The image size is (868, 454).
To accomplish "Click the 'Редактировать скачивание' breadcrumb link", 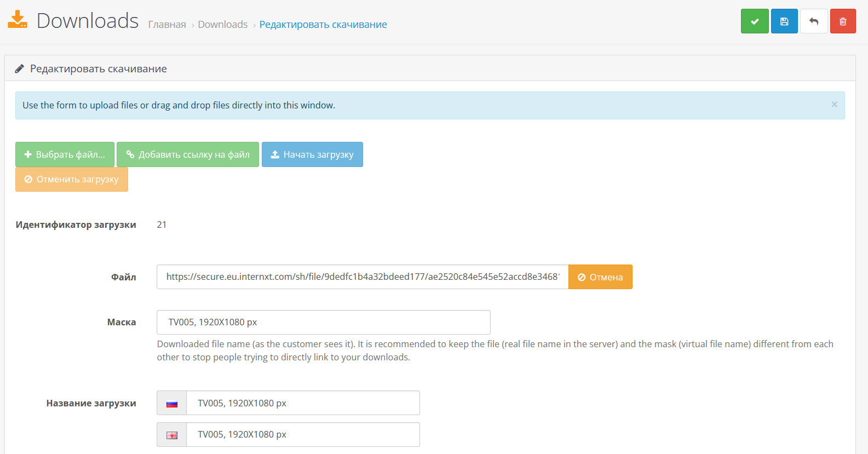I will (323, 25).
